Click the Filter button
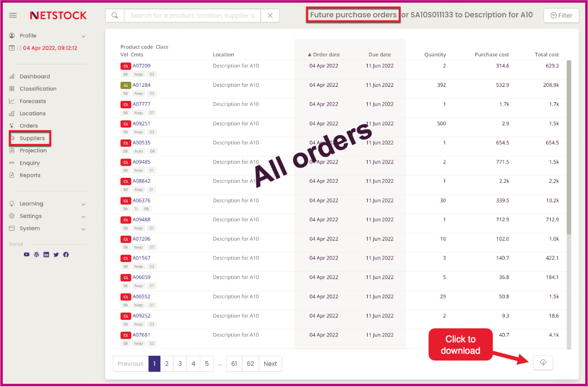588x387 pixels. pyautogui.click(x=561, y=16)
